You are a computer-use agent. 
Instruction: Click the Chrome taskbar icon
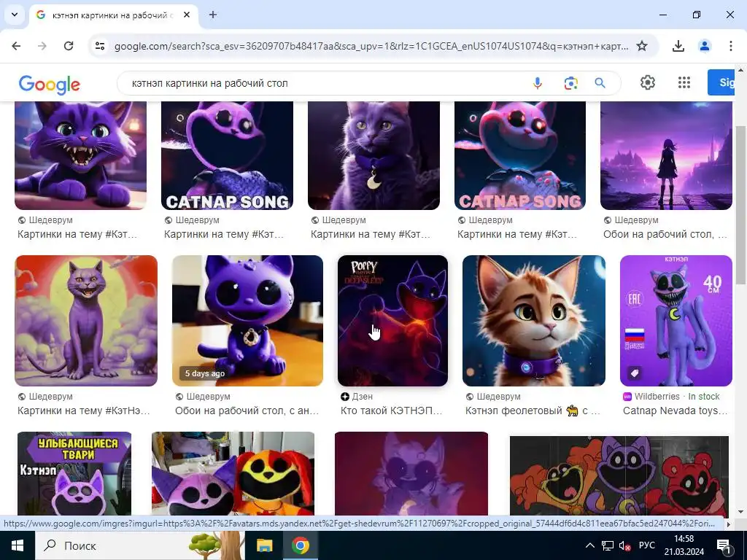pyautogui.click(x=300, y=545)
